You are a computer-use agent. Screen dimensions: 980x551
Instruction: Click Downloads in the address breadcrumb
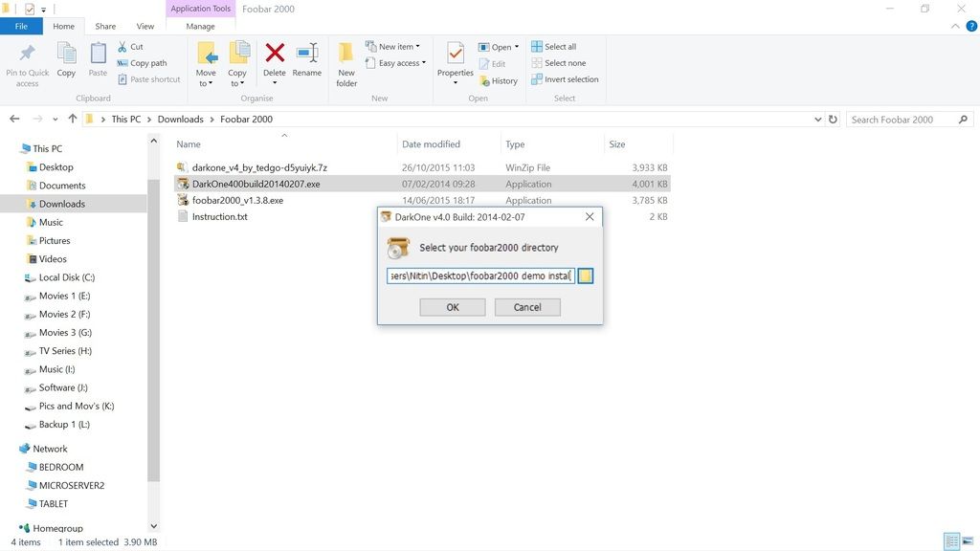point(180,119)
